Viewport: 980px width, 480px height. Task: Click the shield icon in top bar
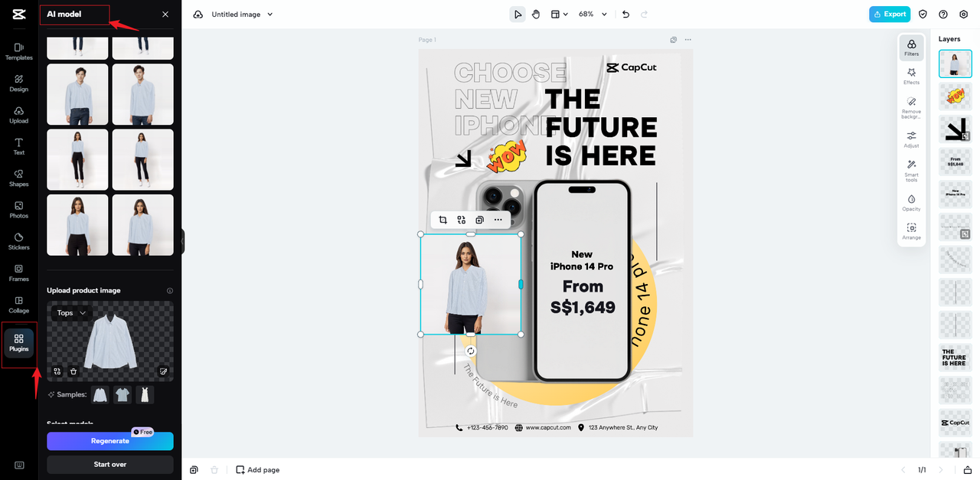coord(923,14)
